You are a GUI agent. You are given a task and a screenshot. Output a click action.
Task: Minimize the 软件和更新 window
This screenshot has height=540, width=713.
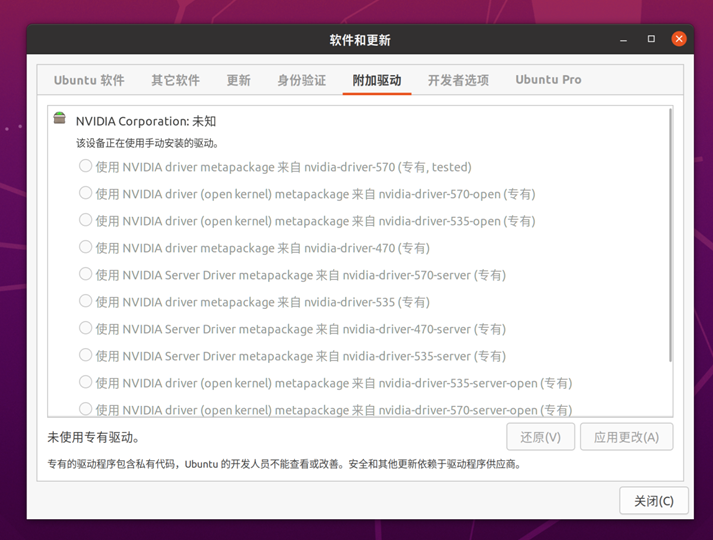pyautogui.click(x=623, y=40)
